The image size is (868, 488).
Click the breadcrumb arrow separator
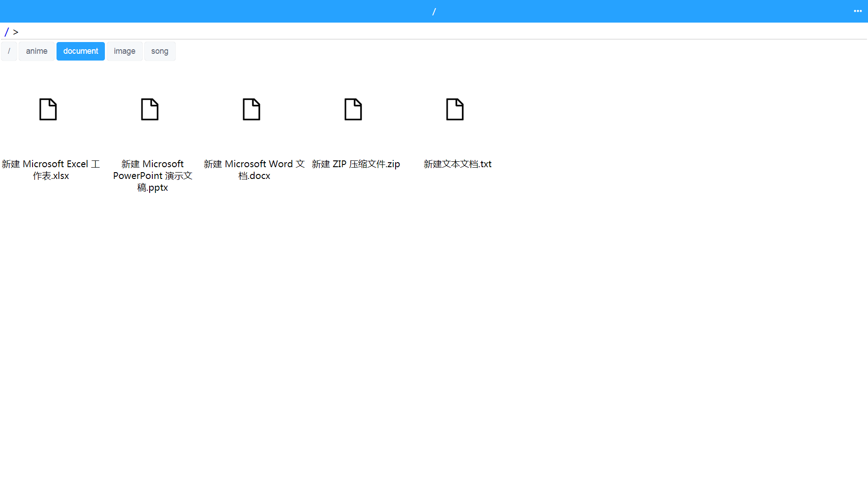pyautogui.click(x=16, y=32)
